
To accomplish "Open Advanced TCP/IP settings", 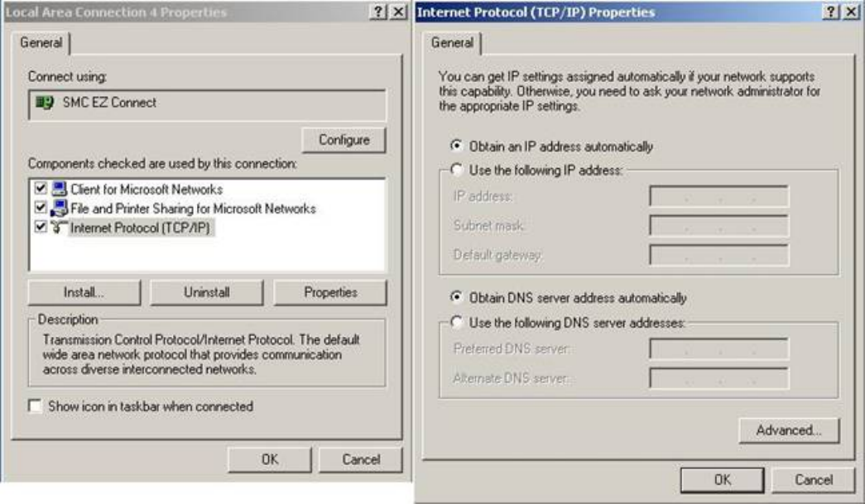I will tap(788, 430).
